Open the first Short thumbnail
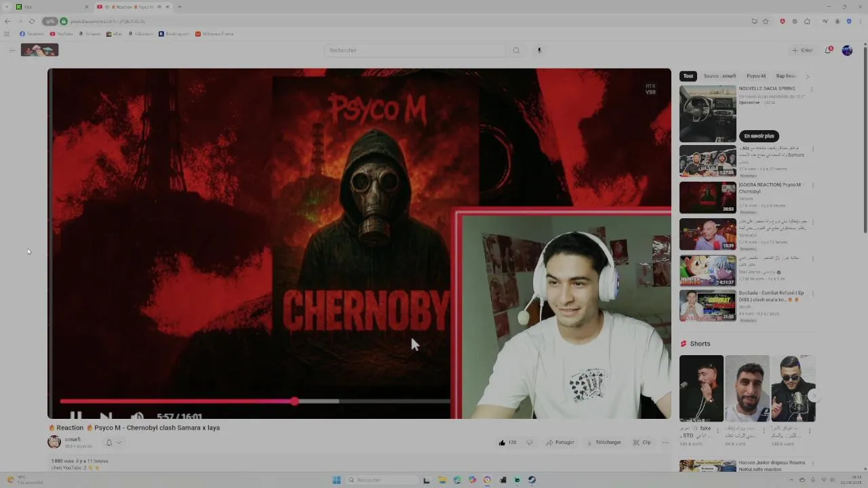Image resolution: width=868 pixels, height=488 pixels. [x=701, y=388]
